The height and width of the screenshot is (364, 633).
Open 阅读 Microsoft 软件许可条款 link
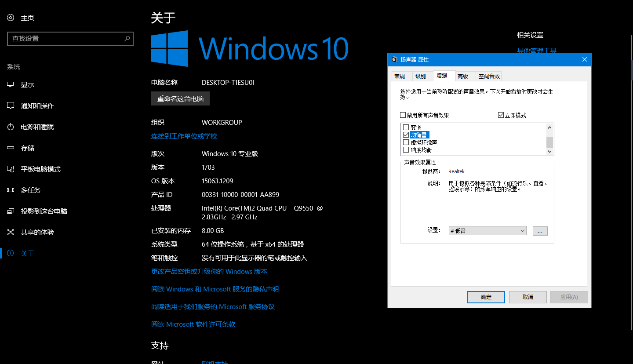tap(193, 324)
